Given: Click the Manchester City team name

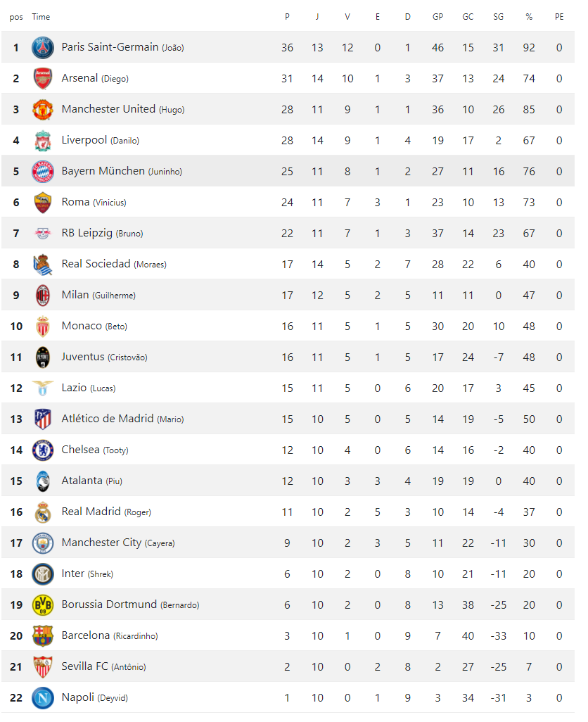Looking at the screenshot, I should tap(101, 543).
